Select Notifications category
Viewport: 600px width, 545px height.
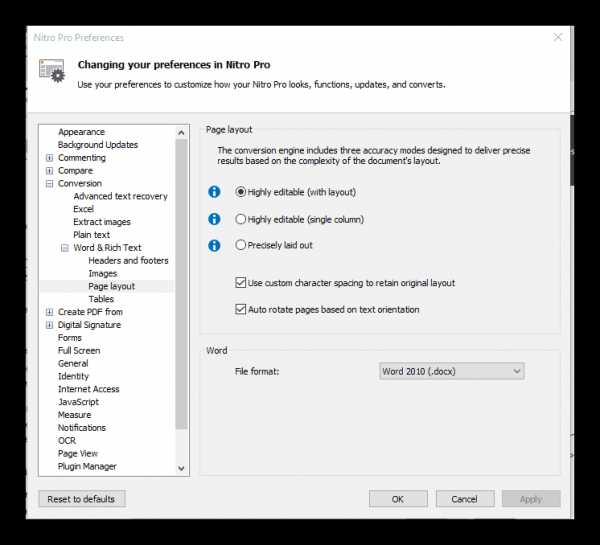pos(82,428)
